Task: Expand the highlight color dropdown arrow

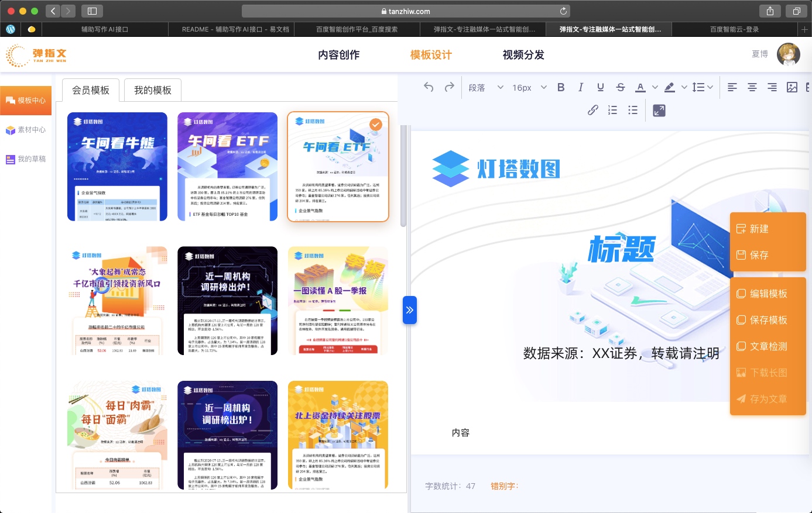Action: coord(684,88)
